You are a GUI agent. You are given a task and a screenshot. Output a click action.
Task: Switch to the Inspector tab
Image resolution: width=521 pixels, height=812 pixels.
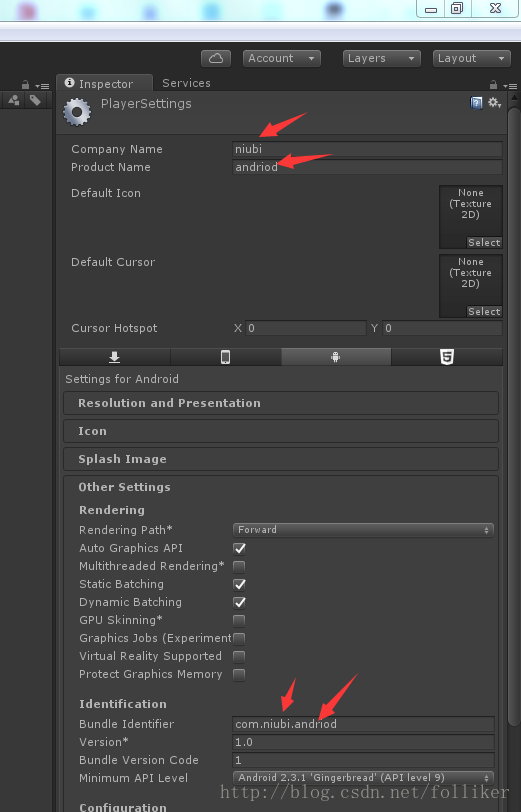click(104, 83)
